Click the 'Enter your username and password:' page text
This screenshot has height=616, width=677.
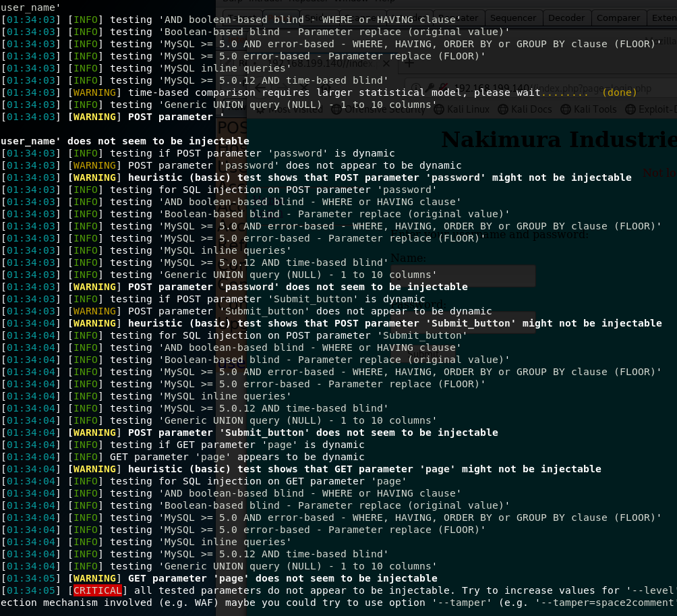489,235
